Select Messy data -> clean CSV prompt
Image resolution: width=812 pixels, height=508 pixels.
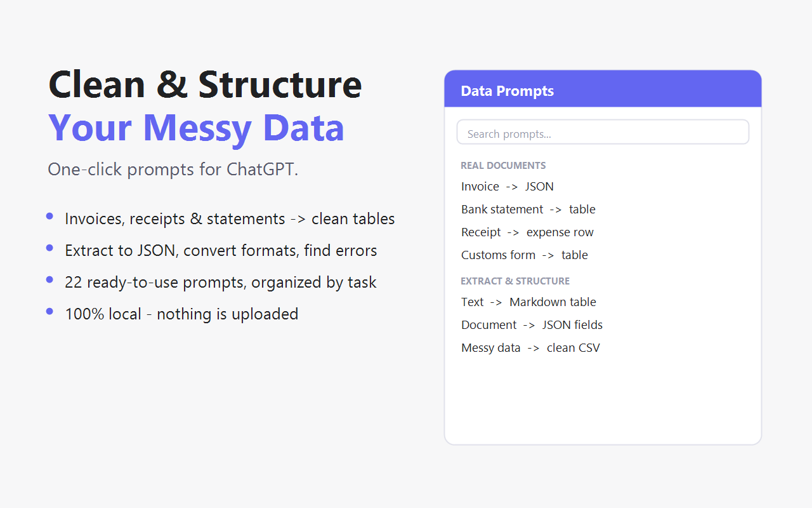click(x=530, y=347)
